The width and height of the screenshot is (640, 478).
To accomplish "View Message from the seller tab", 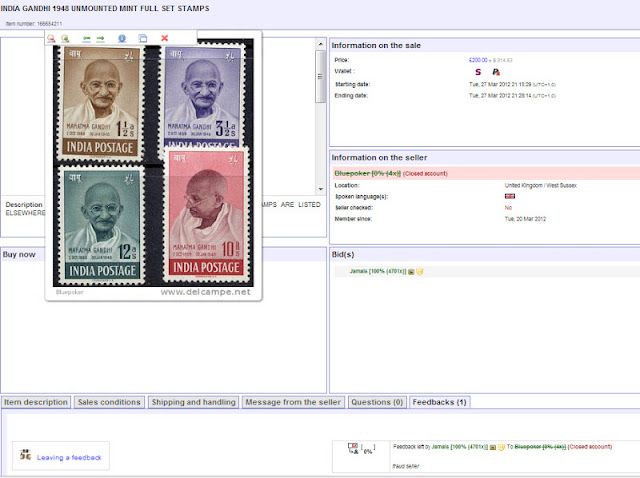I will tap(293, 402).
